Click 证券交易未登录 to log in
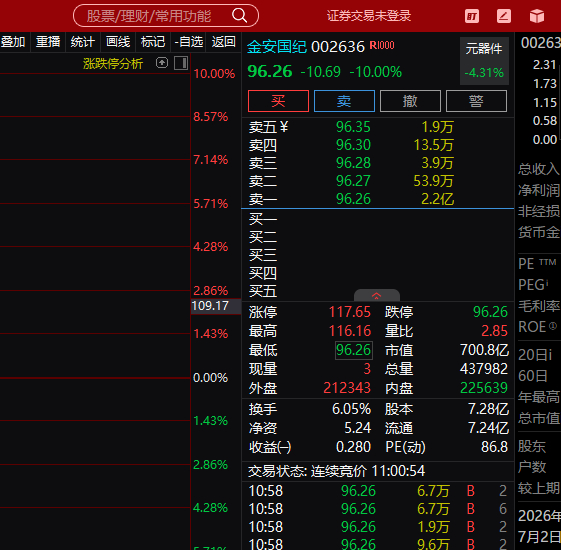561x550 pixels. (x=369, y=16)
